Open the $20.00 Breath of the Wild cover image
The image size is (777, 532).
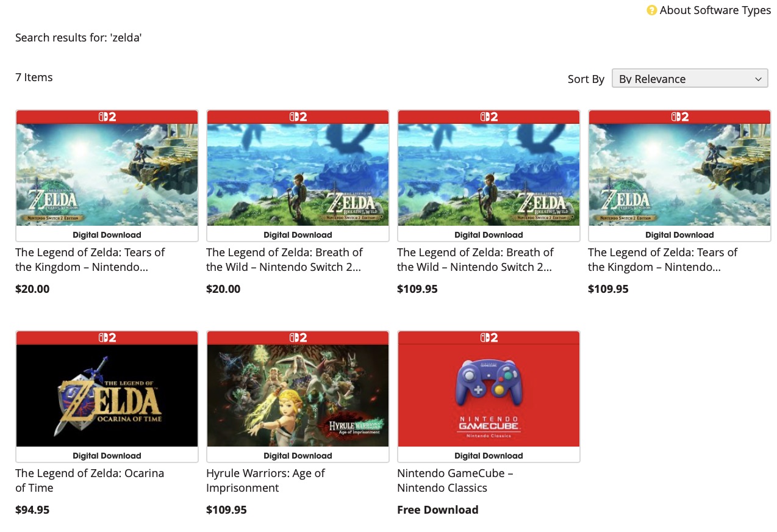pos(298,174)
